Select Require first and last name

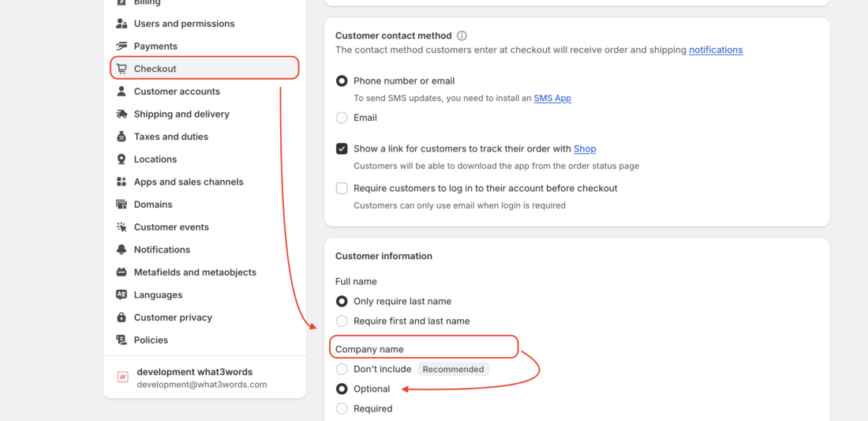[x=342, y=321]
